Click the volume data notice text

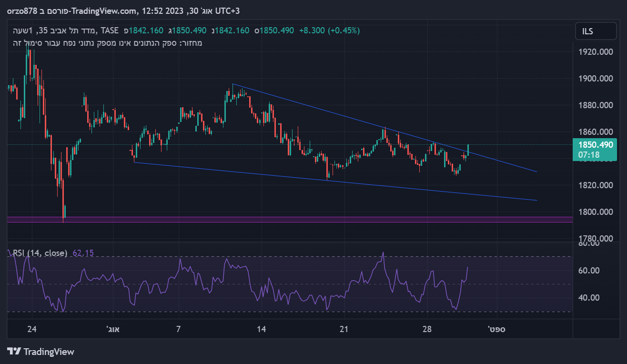108,43
